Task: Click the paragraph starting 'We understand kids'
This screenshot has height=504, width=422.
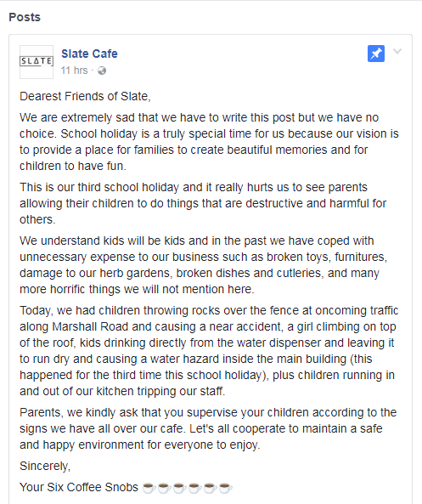Action: click(x=203, y=265)
